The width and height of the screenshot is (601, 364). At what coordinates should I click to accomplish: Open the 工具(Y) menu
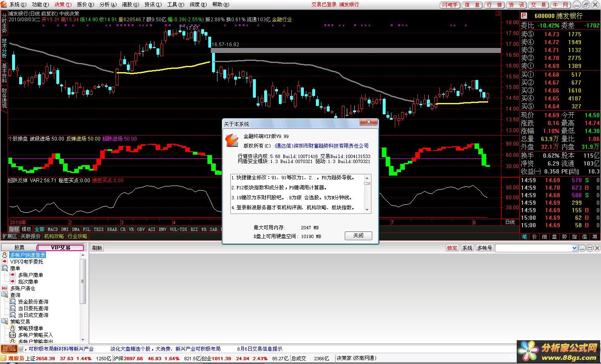click(175, 5)
